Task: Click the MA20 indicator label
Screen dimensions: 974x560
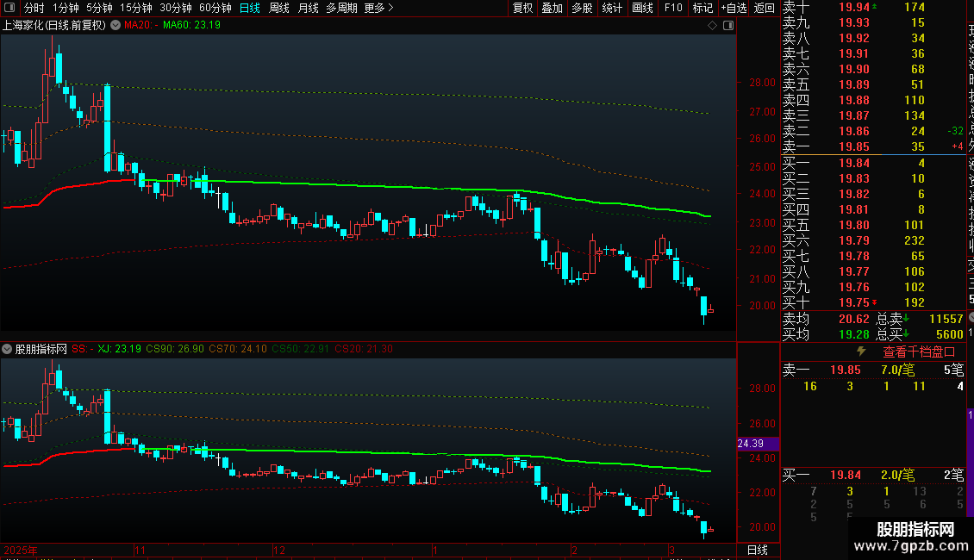Action: [x=140, y=25]
